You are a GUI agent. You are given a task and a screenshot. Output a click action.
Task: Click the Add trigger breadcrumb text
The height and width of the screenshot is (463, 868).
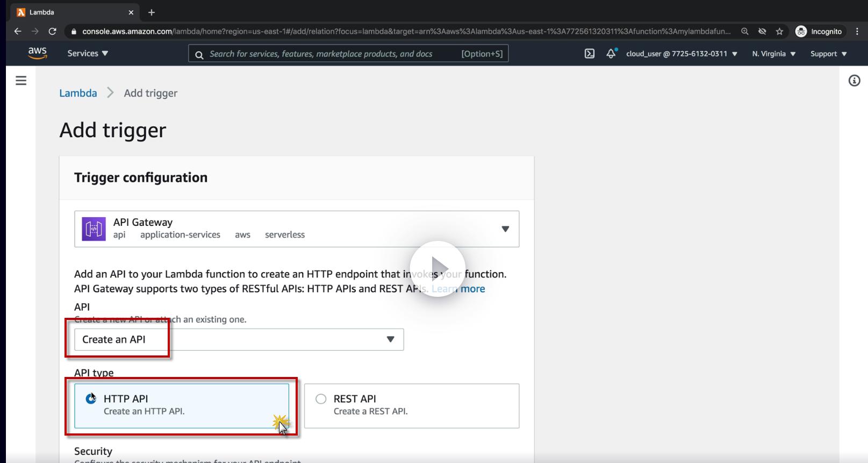(150, 93)
